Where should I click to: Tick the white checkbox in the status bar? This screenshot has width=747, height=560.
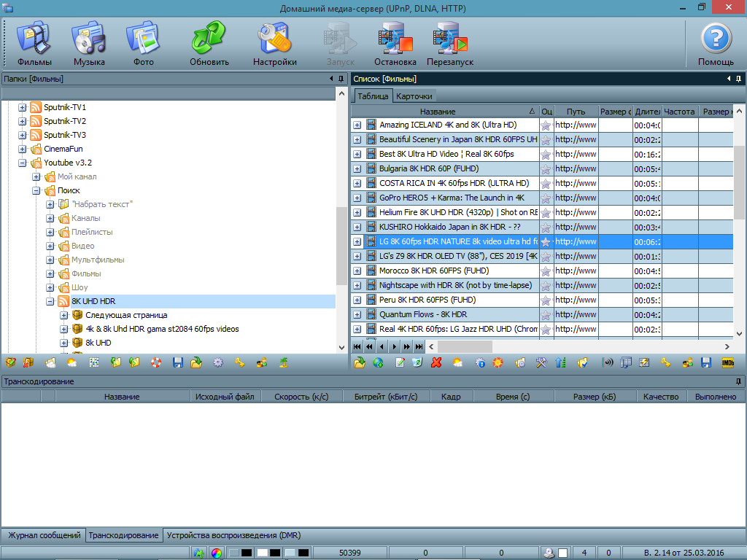click(x=562, y=553)
